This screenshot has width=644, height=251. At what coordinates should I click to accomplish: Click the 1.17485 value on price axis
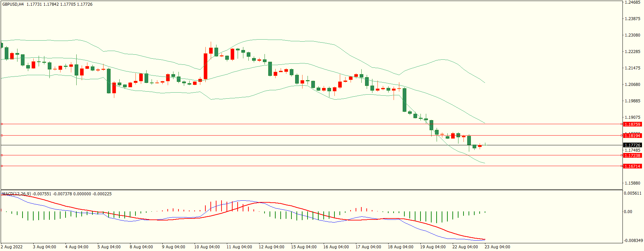tap(632, 150)
